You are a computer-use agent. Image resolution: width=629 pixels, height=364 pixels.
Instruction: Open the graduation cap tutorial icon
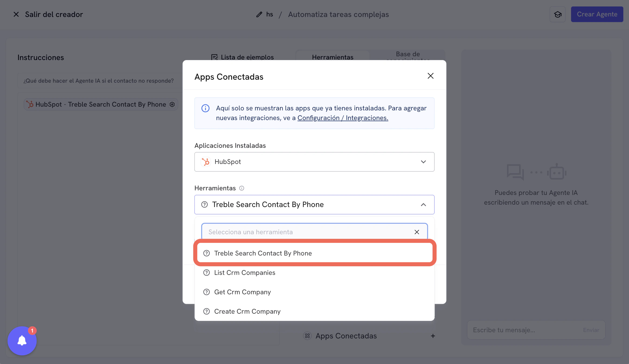point(558,14)
